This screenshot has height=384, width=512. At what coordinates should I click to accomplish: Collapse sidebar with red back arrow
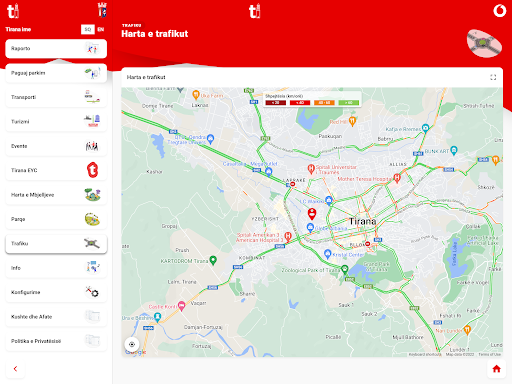click(x=15, y=369)
